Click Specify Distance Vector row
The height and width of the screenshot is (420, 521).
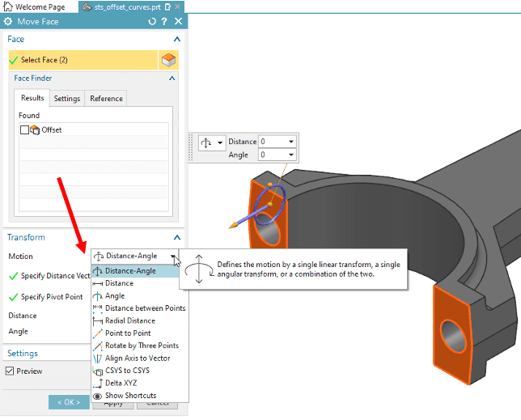pos(49,276)
